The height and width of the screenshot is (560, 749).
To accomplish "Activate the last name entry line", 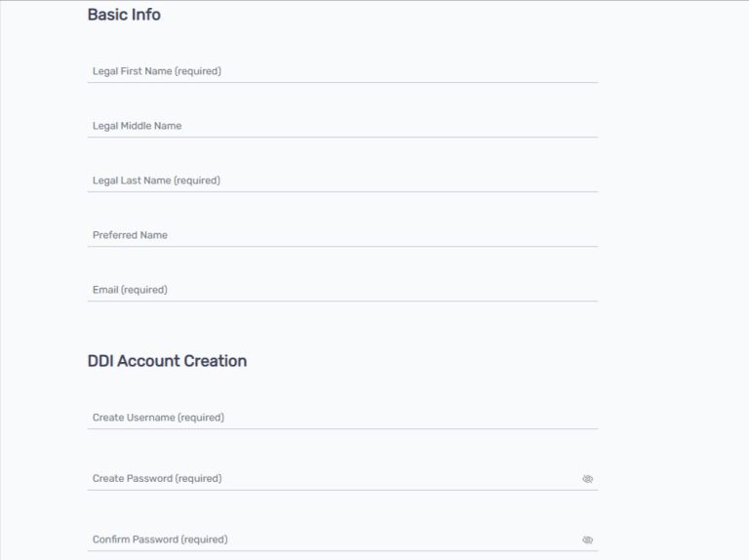I will coord(341,180).
